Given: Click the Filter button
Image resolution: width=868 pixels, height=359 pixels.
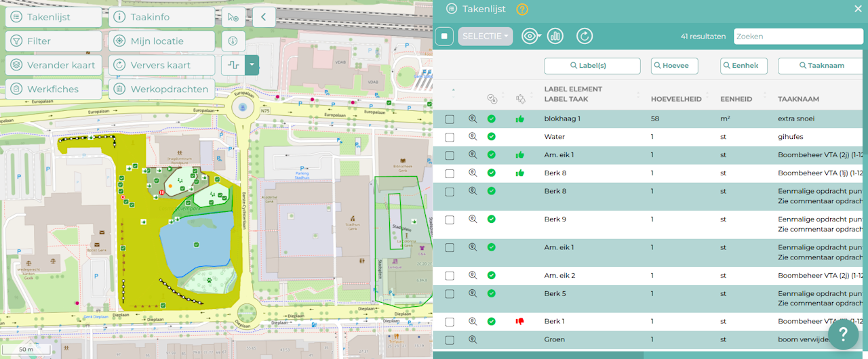Looking at the screenshot, I should [x=54, y=41].
